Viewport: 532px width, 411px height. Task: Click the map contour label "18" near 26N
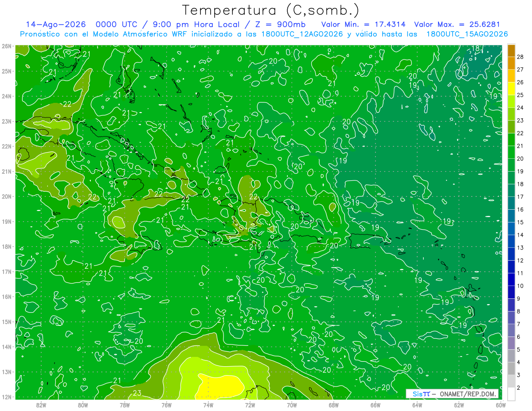[x=476, y=48]
